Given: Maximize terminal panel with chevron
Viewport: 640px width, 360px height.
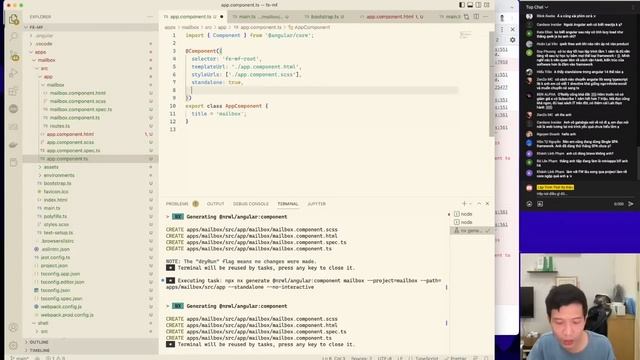Looking at the screenshot, I should 479,203.
